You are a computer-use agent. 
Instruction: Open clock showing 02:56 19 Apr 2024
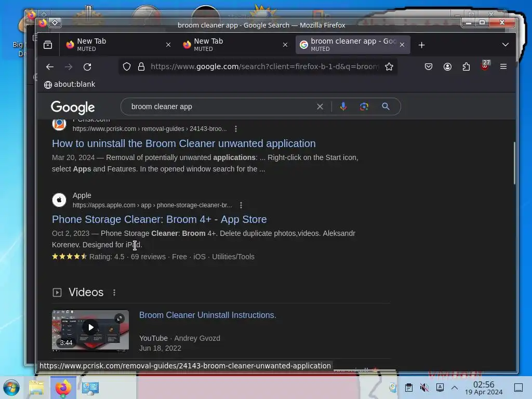click(484, 388)
